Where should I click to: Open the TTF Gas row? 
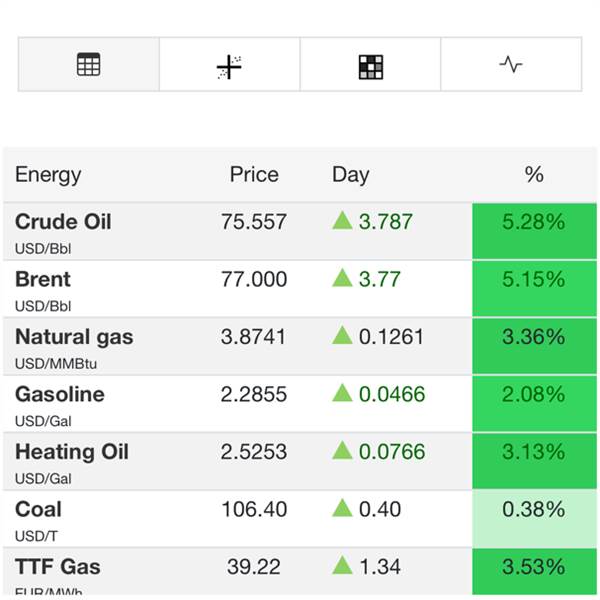coord(58,567)
